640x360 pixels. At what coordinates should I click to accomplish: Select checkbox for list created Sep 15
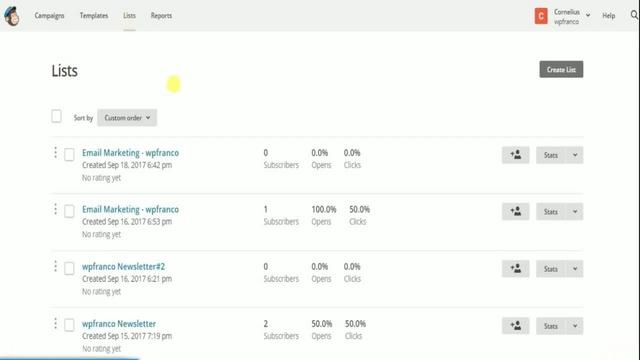tap(69, 325)
